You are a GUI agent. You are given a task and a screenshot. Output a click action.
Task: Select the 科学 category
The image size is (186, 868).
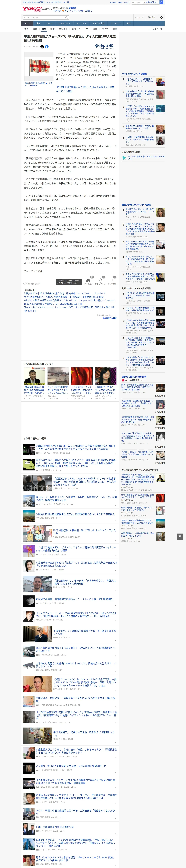click(x=95, y=29)
